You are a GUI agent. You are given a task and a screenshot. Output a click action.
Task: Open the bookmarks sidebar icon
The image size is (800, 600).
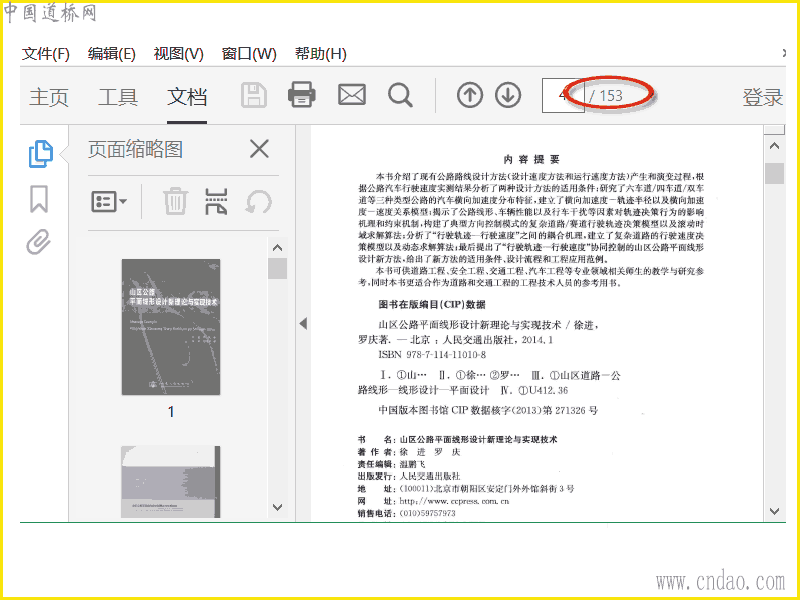coord(39,198)
